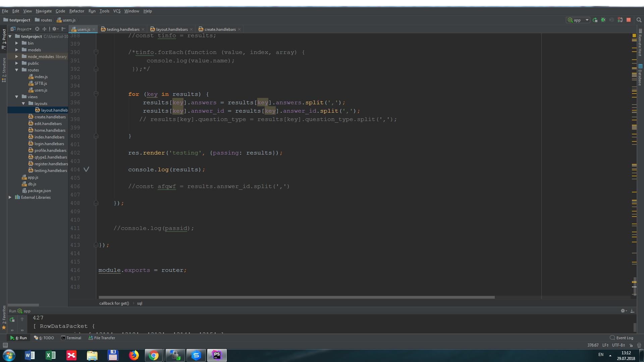644x362 pixels.
Task: Expand the node_modules folder
Action: pyautogui.click(x=17, y=57)
